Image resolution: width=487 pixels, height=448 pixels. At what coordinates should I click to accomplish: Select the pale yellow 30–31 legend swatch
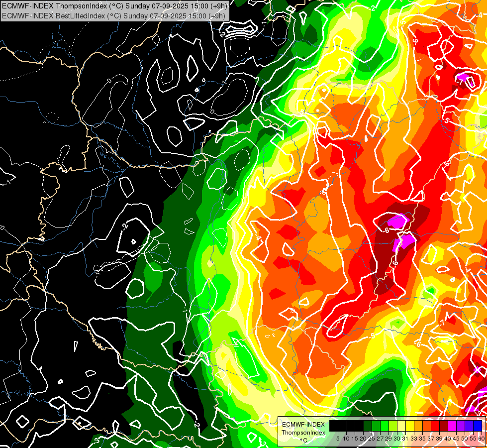401,426
